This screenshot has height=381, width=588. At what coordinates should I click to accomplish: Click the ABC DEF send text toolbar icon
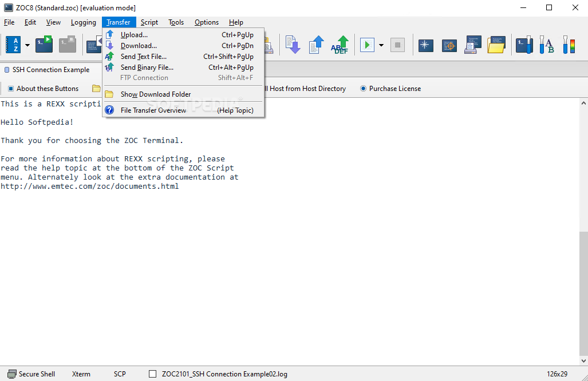point(340,45)
